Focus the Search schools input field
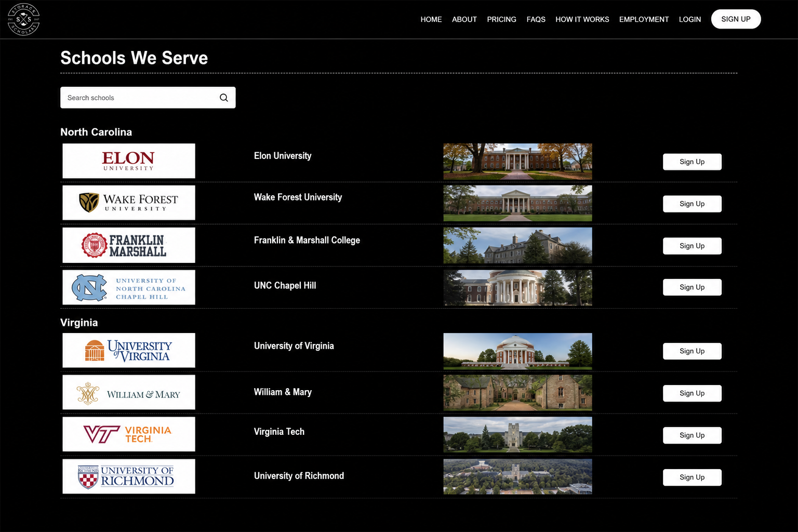The height and width of the screenshot is (532, 798). 148,98
